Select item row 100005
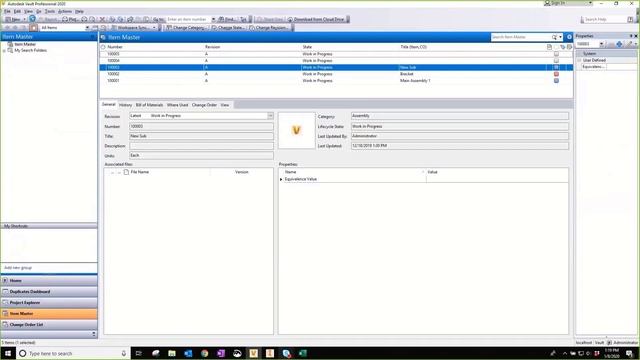The image size is (640, 360). pyautogui.click(x=336, y=54)
